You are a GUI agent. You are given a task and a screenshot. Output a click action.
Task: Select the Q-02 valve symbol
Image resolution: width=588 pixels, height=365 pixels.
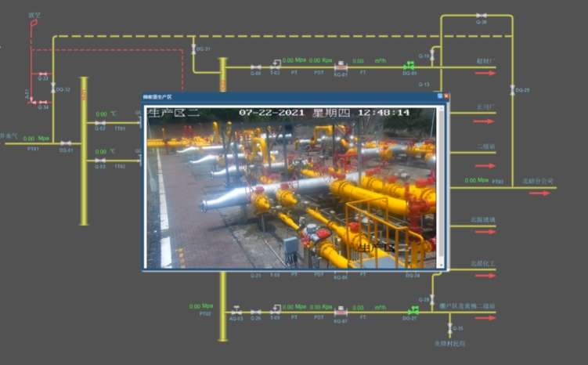(x=99, y=123)
